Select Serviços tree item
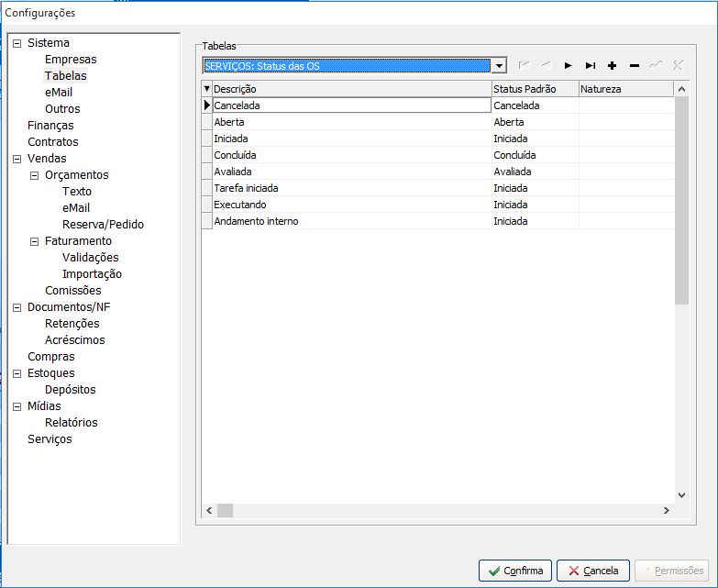The height and width of the screenshot is (588, 718). pyautogui.click(x=50, y=438)
